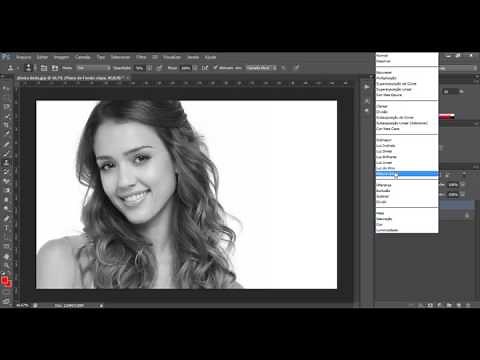The width and height of the screenshot is (480, 360).
Task: Open the tool preset picker
Action: (13, 68)
